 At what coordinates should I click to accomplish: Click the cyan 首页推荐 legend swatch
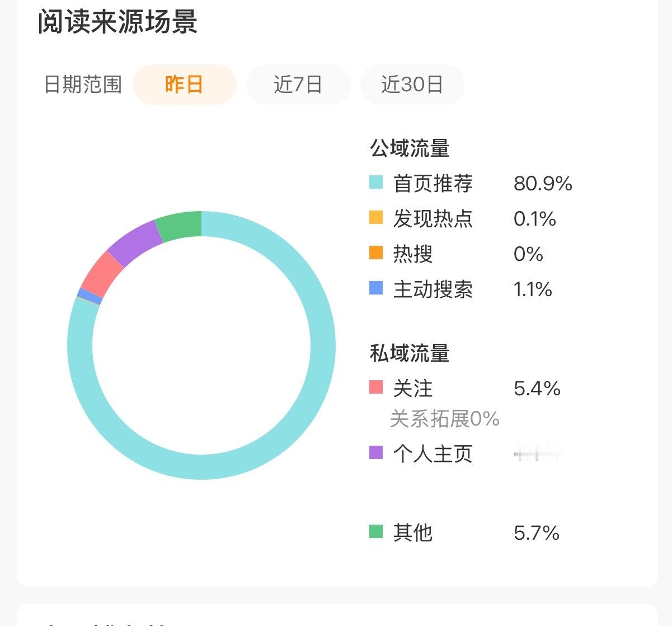point(376,182)
